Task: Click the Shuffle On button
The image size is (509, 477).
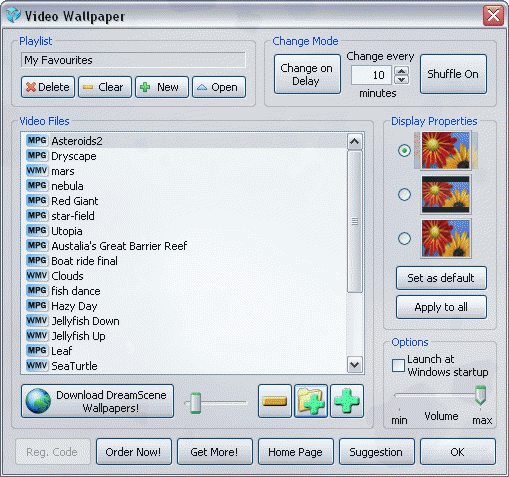Action: pos(453,74)
